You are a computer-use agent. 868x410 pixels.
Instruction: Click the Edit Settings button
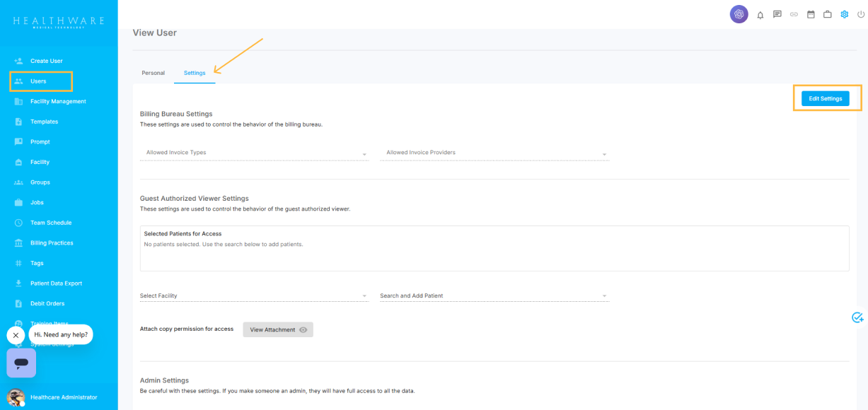(x=825, y=99)
